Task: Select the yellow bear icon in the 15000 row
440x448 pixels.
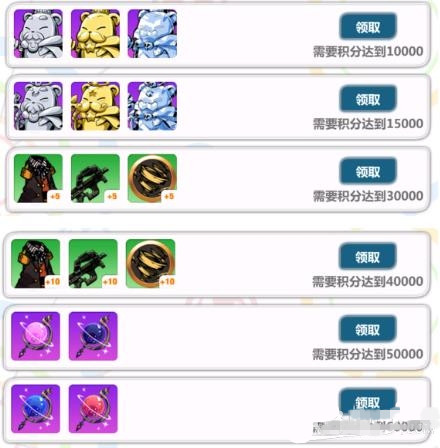Action: point(95,106)
